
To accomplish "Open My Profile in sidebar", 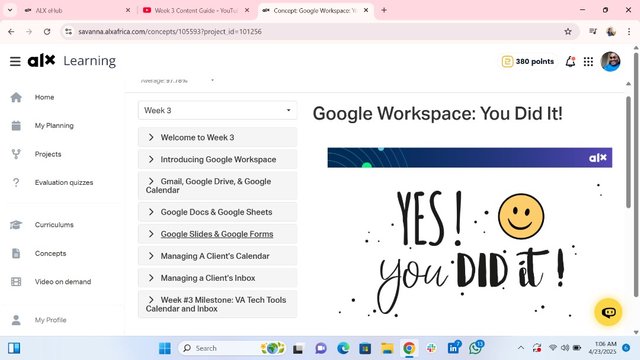I will coord(51,320).
